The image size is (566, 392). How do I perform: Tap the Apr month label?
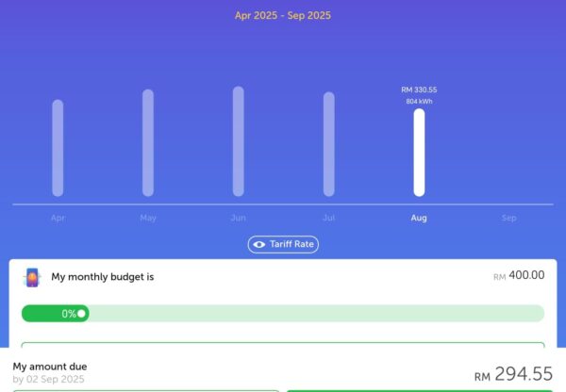58,218
